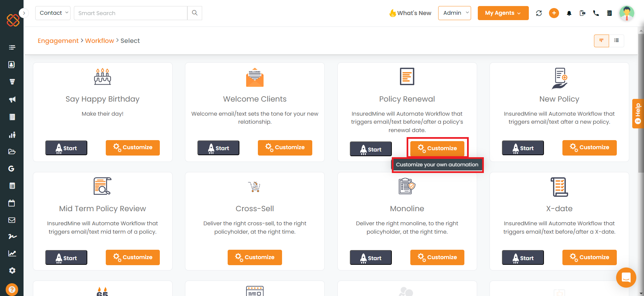Open the signature icon in sidebar

[12, 237]
